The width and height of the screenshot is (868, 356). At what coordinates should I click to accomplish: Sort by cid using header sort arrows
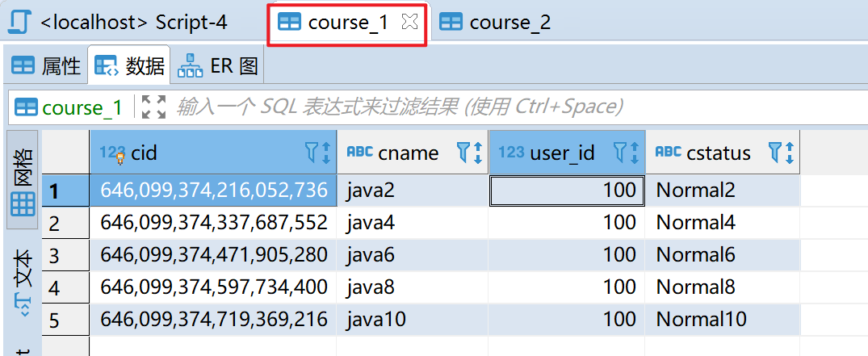point(326,153)
